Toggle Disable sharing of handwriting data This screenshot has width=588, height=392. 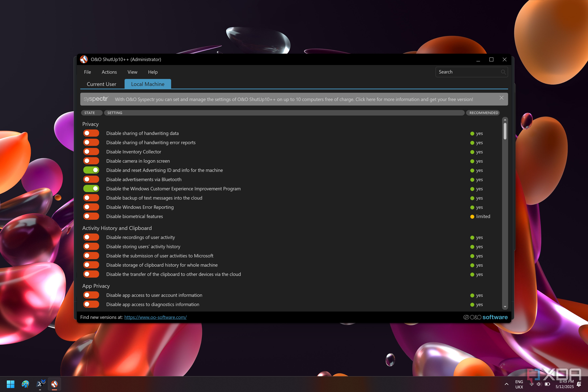(x=91, y=133)
